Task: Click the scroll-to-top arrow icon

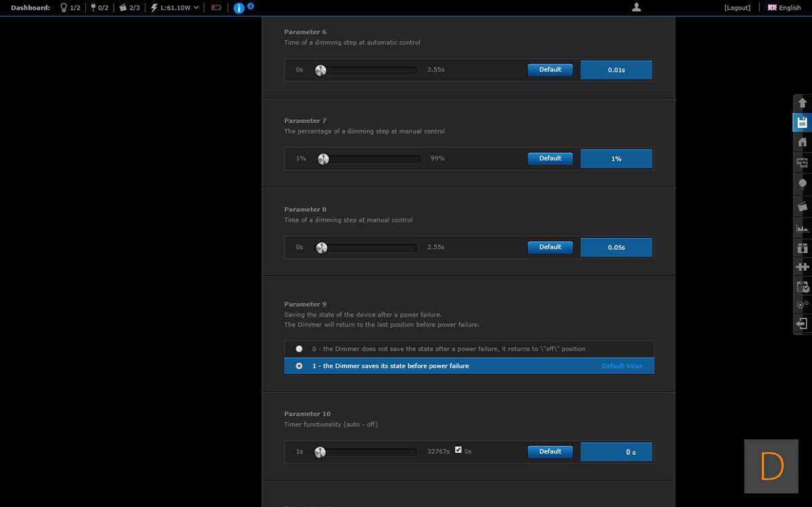Action: (803, 103)
